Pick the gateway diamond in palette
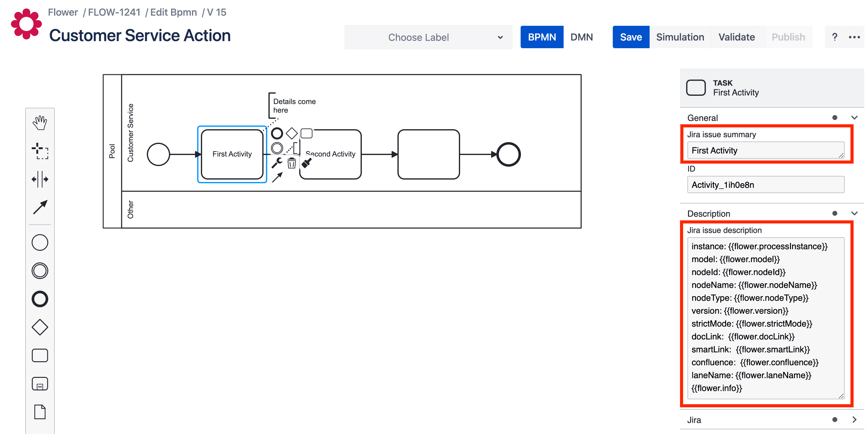This screenshot has height=434, width=868. (x=40, y=327)
